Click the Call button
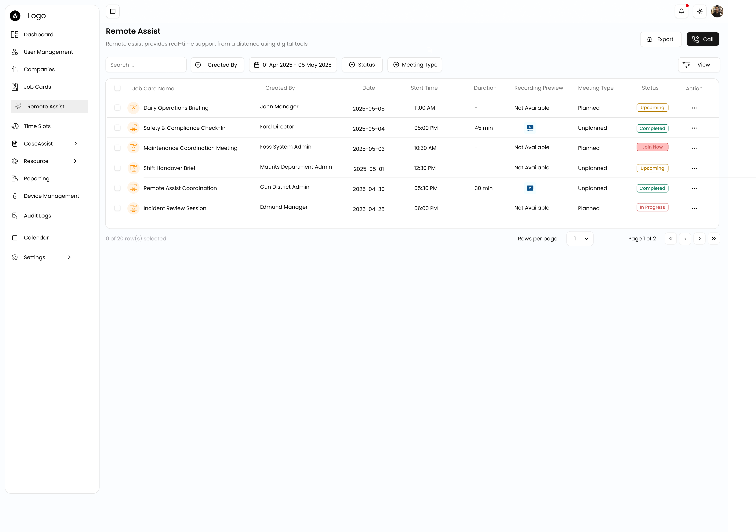Image resolution: width=756 pixels, height=532 pixels. coord(702,39)
